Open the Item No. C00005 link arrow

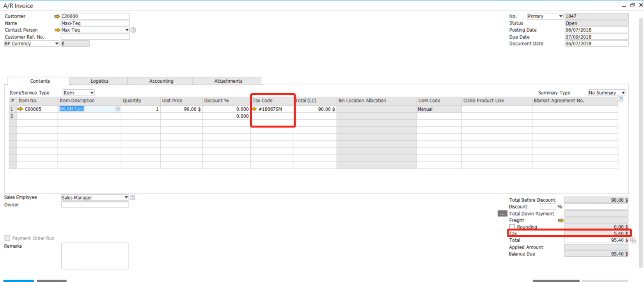[x=20, y=109]
